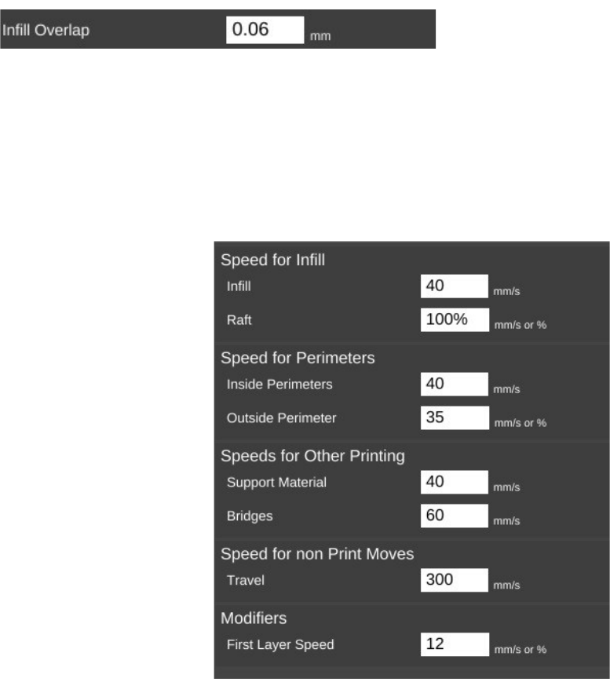Click the Travel setting label

245,581
